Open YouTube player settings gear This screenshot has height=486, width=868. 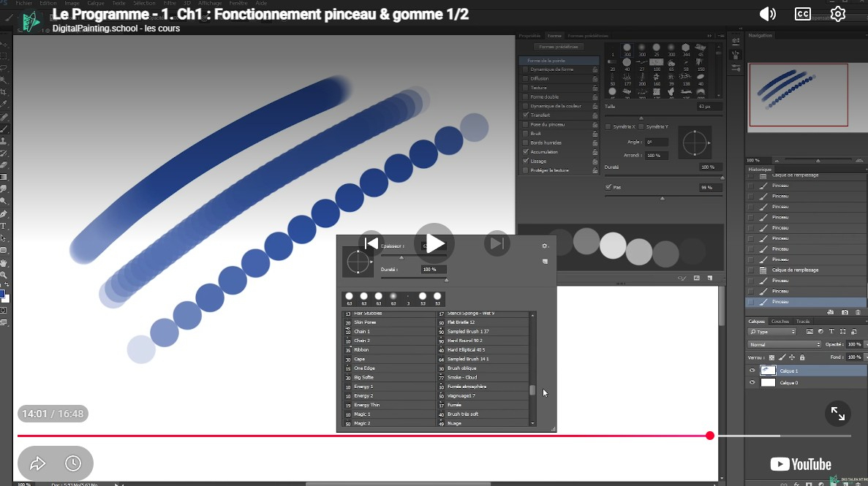point(838,14)
